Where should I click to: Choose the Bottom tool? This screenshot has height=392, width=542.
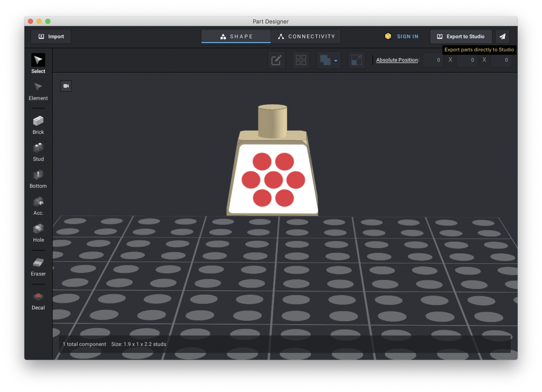38,179
